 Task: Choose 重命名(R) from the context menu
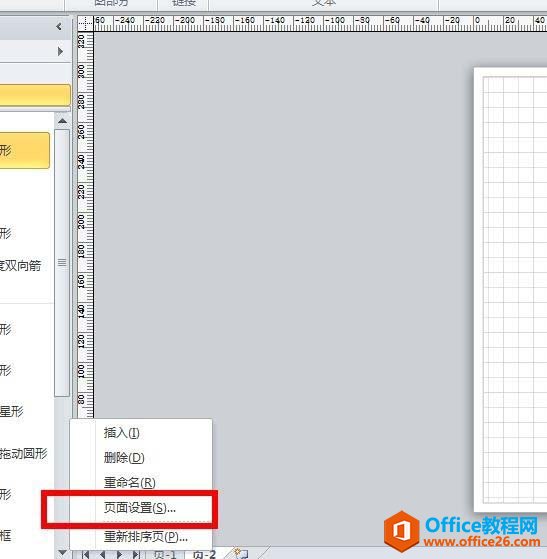(x=130, y=483)
